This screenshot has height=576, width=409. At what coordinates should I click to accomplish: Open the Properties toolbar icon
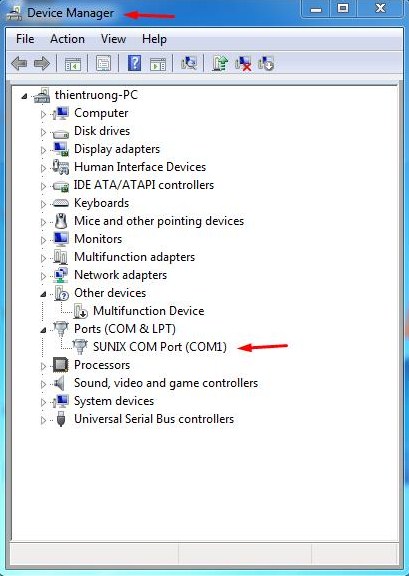click(104, 64)
